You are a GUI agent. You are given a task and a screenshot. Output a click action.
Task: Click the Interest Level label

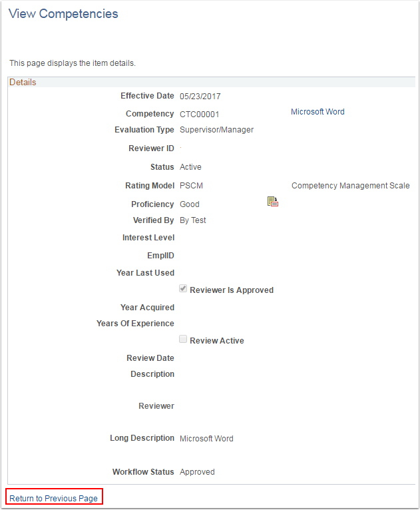coord(148,238)
